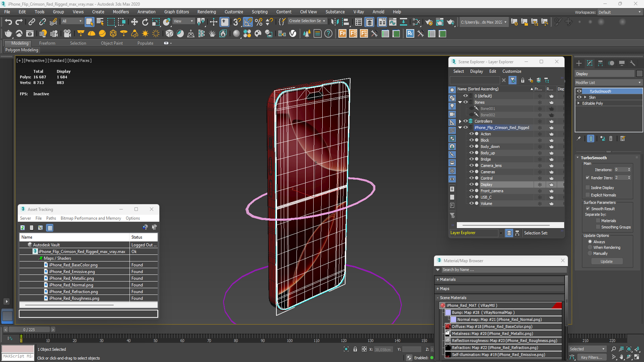The image size is (644, 362).
Task: Open the Motion command panel tab
Action: pyautogui.click(x=611, y=63)
